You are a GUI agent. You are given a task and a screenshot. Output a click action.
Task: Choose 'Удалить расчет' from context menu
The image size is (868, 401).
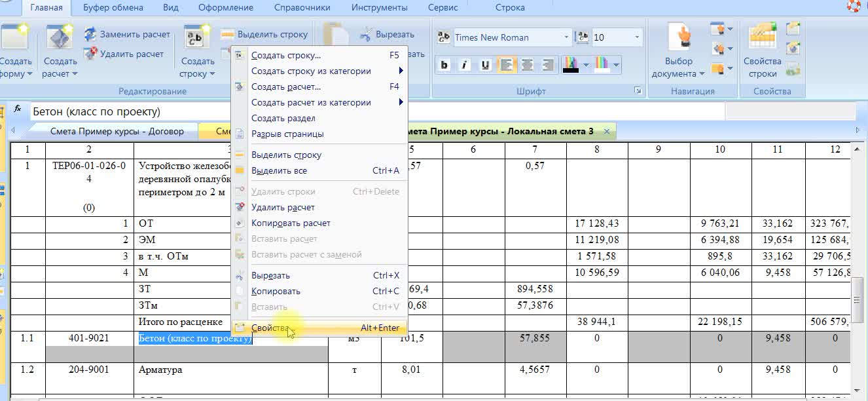click(x=319, y=207)
